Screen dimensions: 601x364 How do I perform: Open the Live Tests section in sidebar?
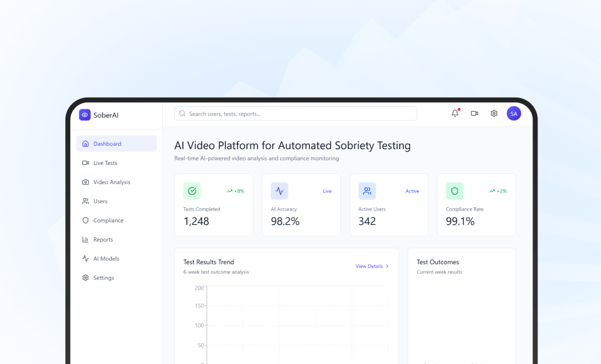(x=104, y=163)
